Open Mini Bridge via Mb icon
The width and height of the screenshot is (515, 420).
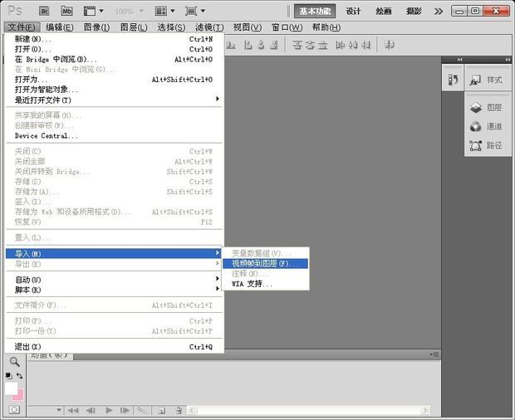[x=67, y=12]
